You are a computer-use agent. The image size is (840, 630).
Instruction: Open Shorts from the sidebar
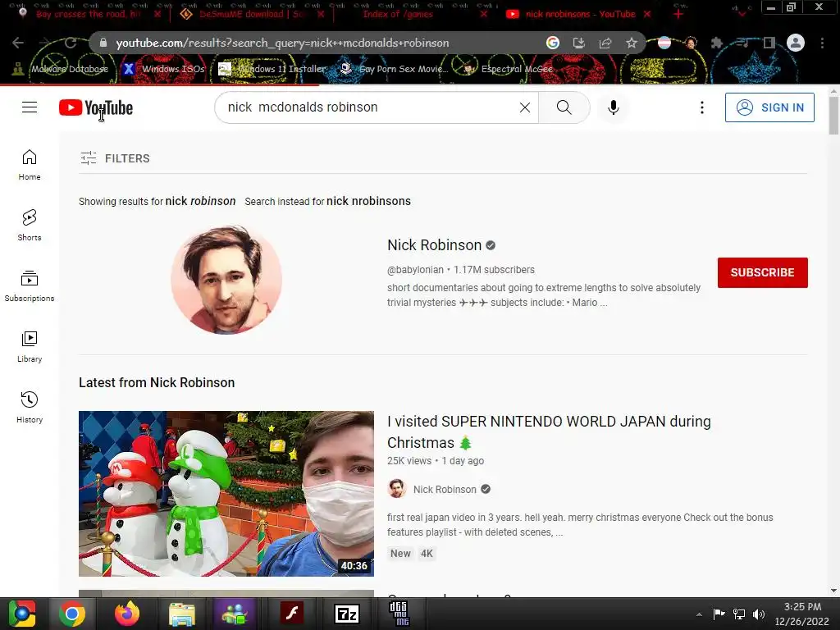pos(30,226)
